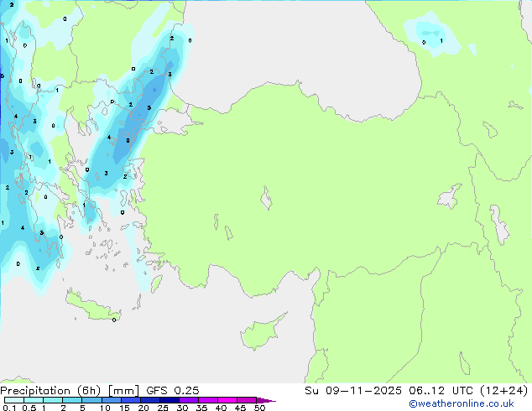Select the 5–10 mm legend color swatch
The width and height of the screenshot is (532, 411).
tap(91, 400)
